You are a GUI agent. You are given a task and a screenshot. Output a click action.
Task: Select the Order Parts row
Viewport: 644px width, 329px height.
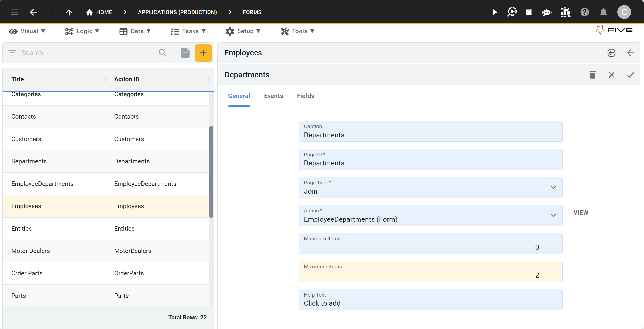[x=105, y=273]
